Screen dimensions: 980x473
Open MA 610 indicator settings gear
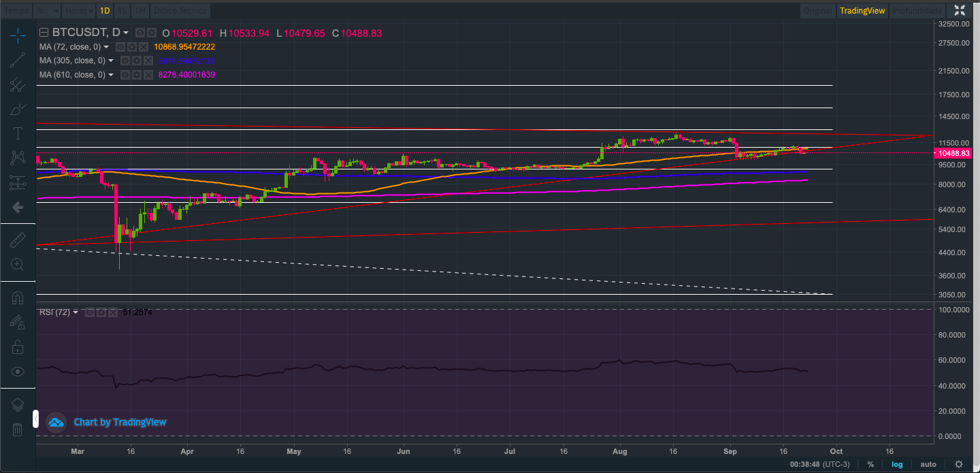point(137,75)
